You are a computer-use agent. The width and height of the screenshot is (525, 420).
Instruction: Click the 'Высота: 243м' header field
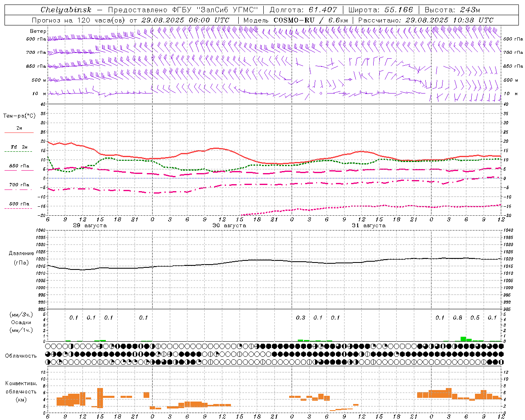(452, 10)
